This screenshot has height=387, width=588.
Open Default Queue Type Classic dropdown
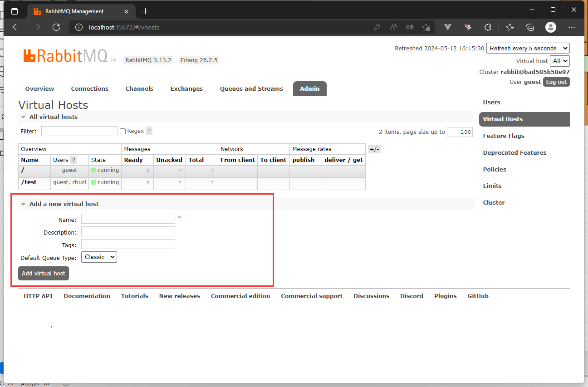99,257
